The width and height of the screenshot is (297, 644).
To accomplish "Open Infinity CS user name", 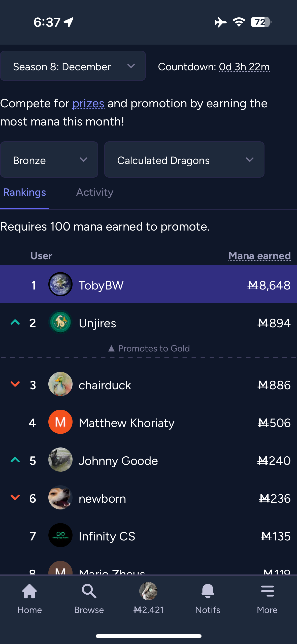I will click(107, 536).
